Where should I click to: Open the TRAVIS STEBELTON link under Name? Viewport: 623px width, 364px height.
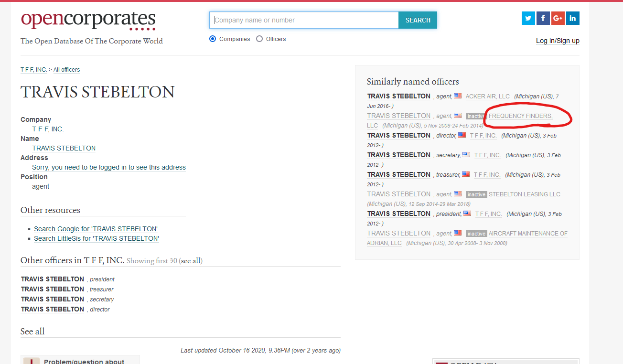click(64, 148)
